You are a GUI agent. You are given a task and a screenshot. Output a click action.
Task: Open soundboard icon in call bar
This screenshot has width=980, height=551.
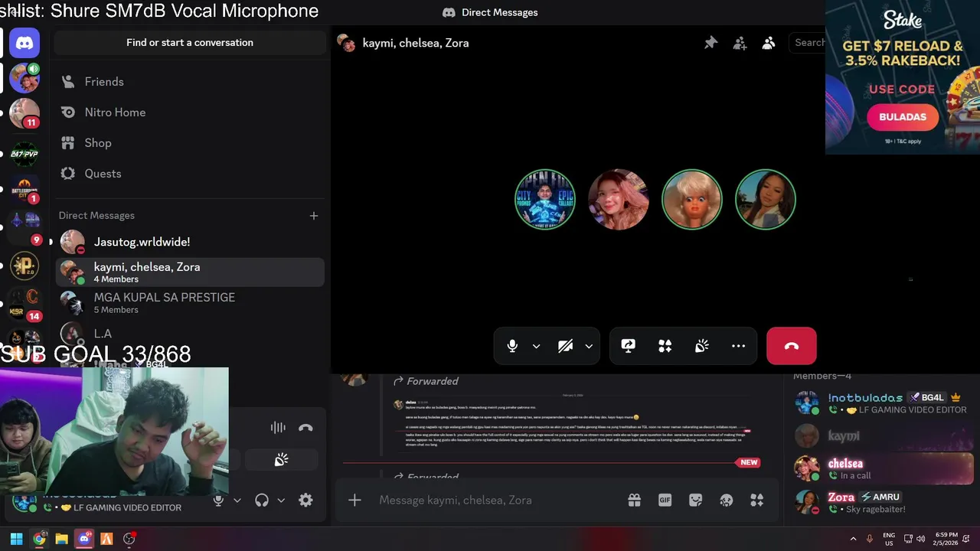[701, 346]
